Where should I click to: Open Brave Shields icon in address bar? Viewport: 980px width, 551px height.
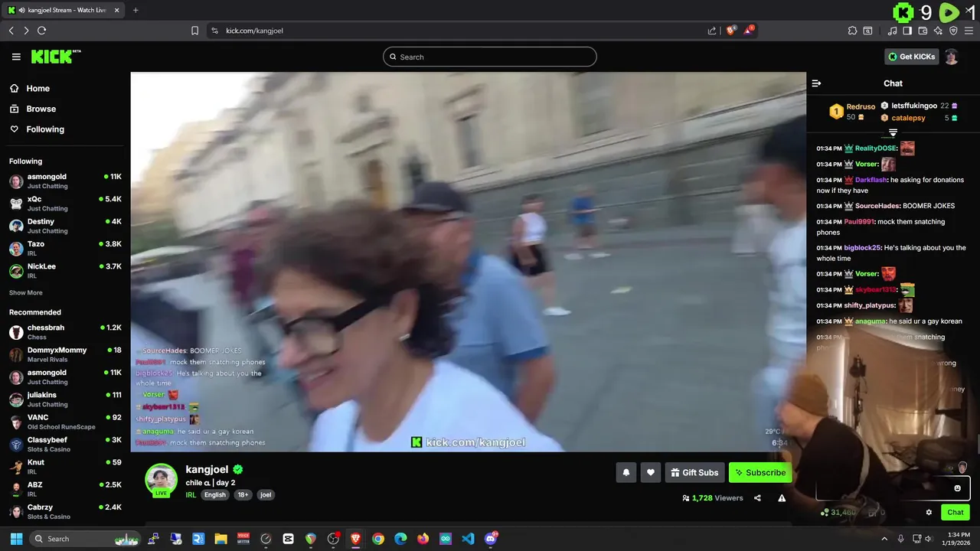click(x=731, y=31)
